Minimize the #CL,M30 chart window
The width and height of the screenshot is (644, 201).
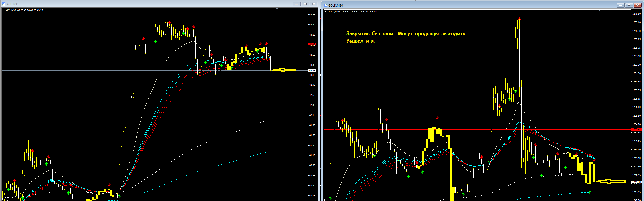point(296,4)
